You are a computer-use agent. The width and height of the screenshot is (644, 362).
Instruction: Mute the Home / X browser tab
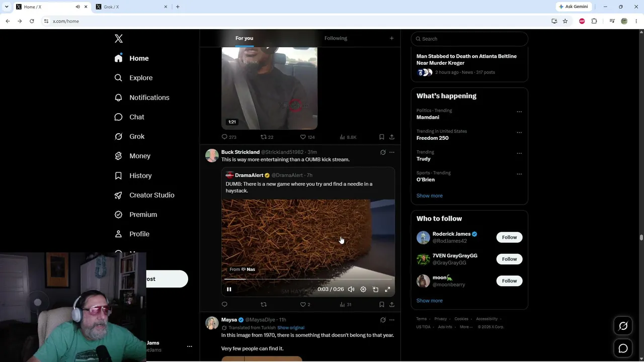click(77, 7)
